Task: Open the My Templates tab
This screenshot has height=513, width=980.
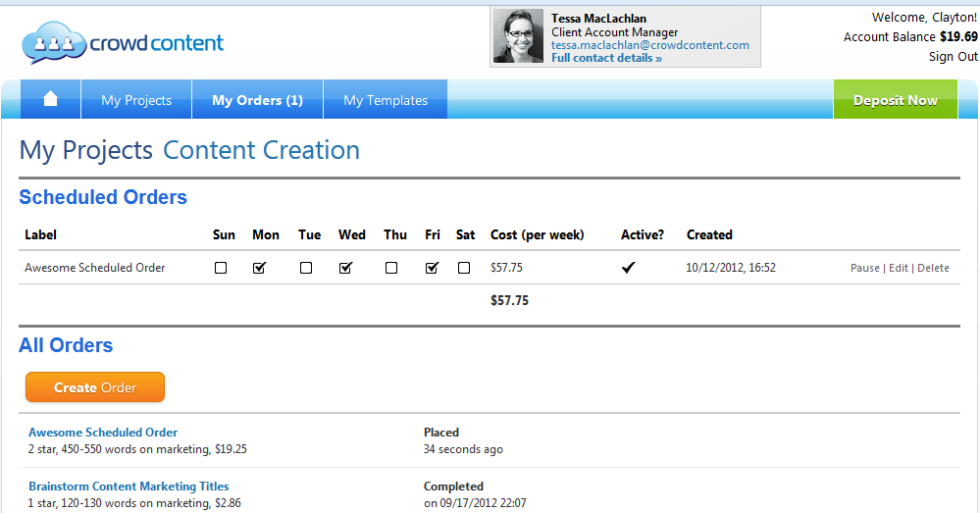Action: (386, 99)
